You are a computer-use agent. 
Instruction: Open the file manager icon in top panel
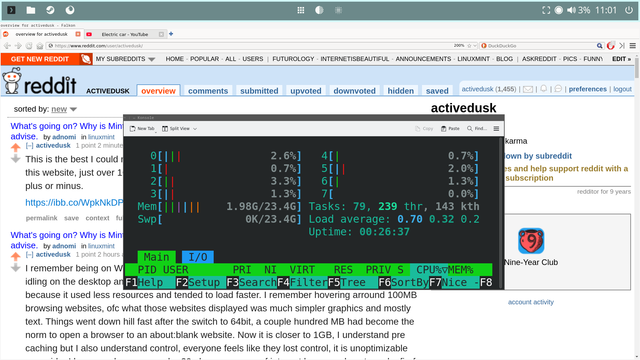[x=31, y=10]
